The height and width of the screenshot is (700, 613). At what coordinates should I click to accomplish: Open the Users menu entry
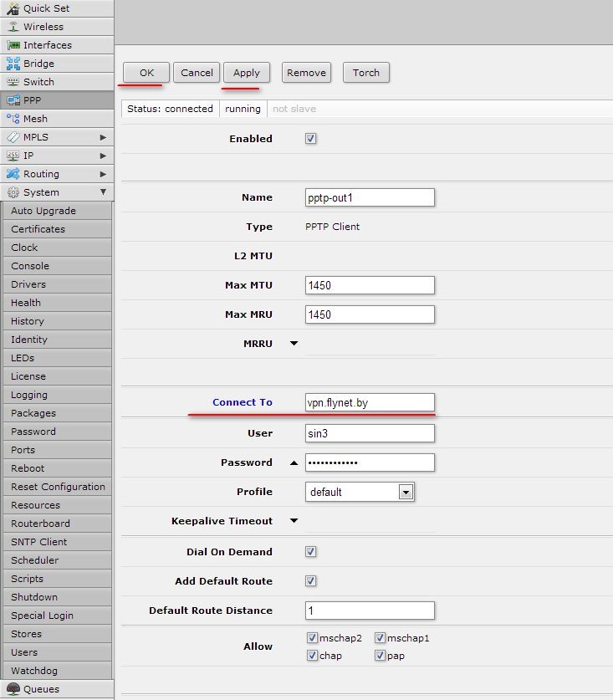57,652
